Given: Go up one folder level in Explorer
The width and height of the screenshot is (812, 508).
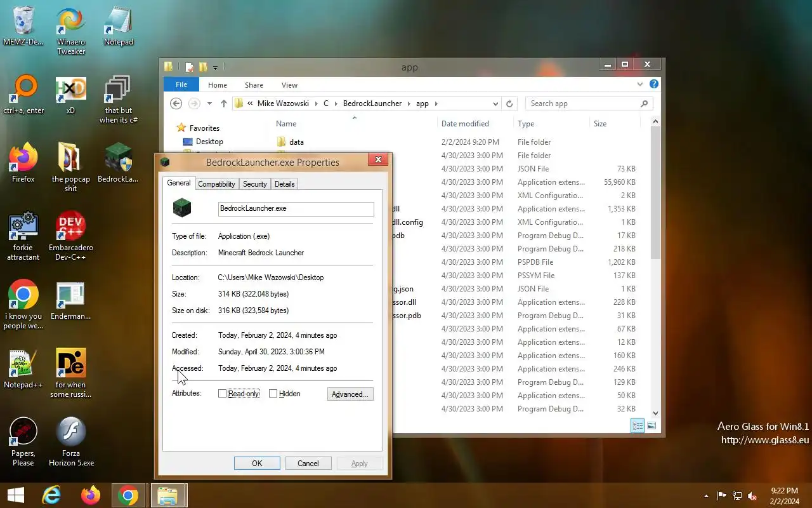Looking at the screenshot, I should click(224, 104).
